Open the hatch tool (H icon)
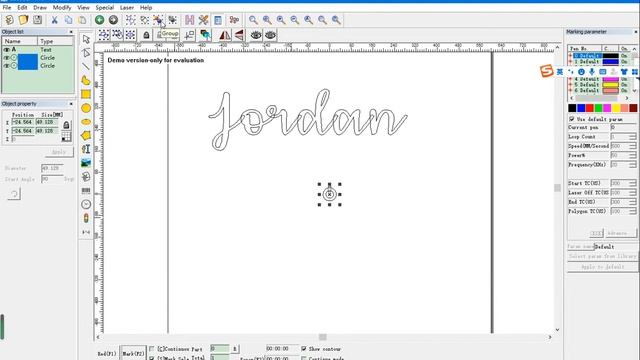Image resolution: width=640 pixels, height=360 pixels. click(189, 20)
